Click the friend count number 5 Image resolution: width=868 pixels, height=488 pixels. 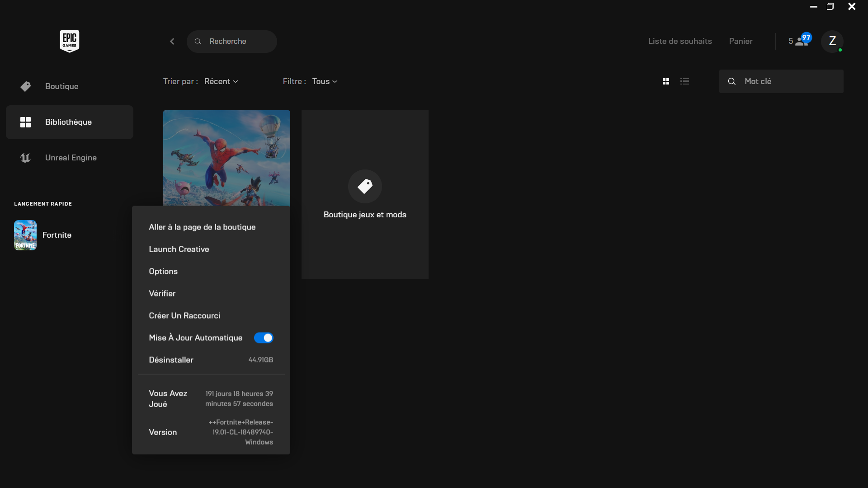[791, 41]
